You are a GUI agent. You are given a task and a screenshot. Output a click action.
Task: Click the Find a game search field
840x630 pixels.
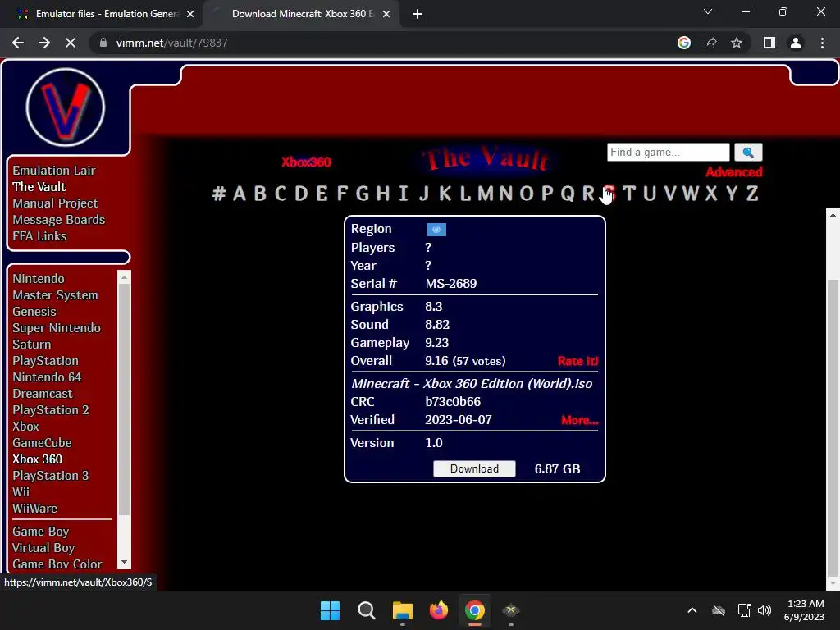click(668, 152)
